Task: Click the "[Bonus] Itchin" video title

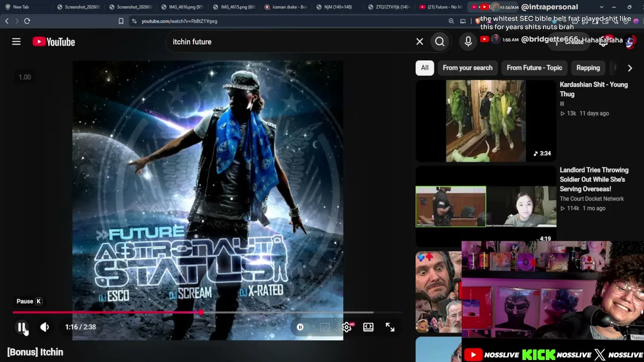Action: tap(35, 352)
